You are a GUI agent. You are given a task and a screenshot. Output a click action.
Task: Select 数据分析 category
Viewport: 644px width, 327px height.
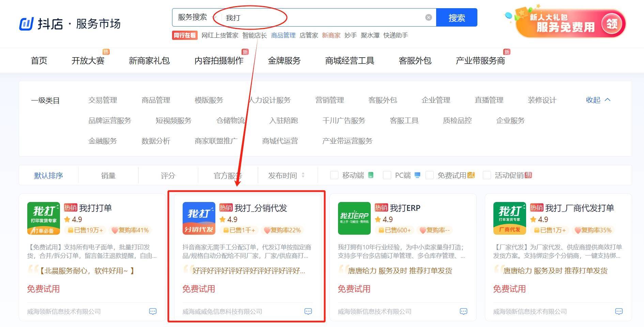click(156, 141)
